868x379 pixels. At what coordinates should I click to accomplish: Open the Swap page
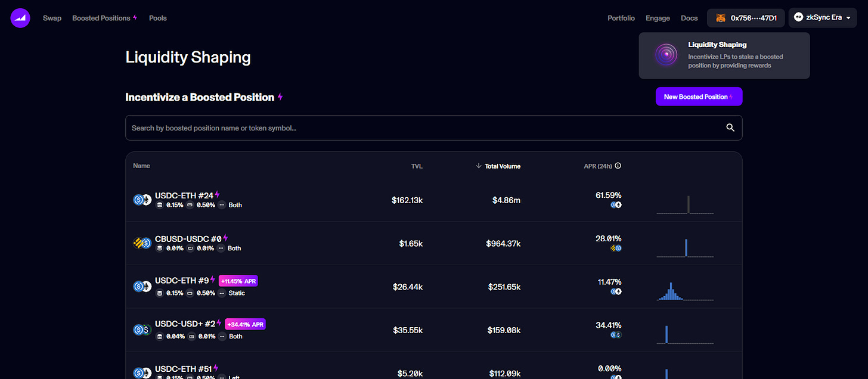pyautogui.click(x=52, y=18)
